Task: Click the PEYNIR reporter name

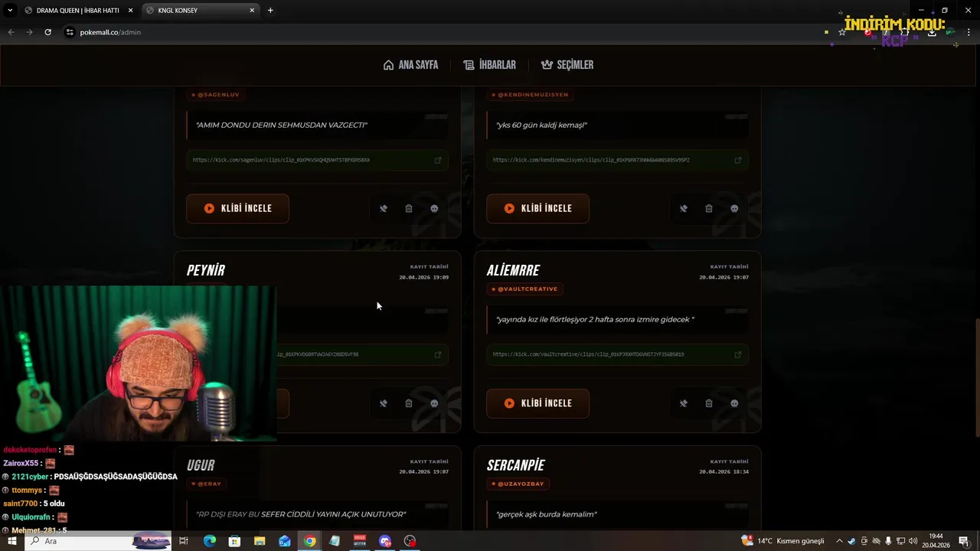Action: (206, 270)
